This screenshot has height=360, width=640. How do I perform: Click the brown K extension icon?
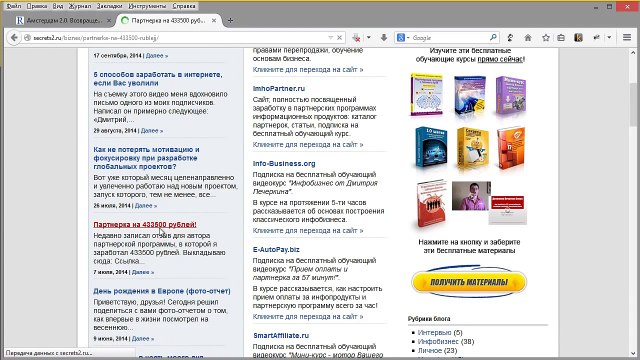pyautogui.click(x=578, y=38)
